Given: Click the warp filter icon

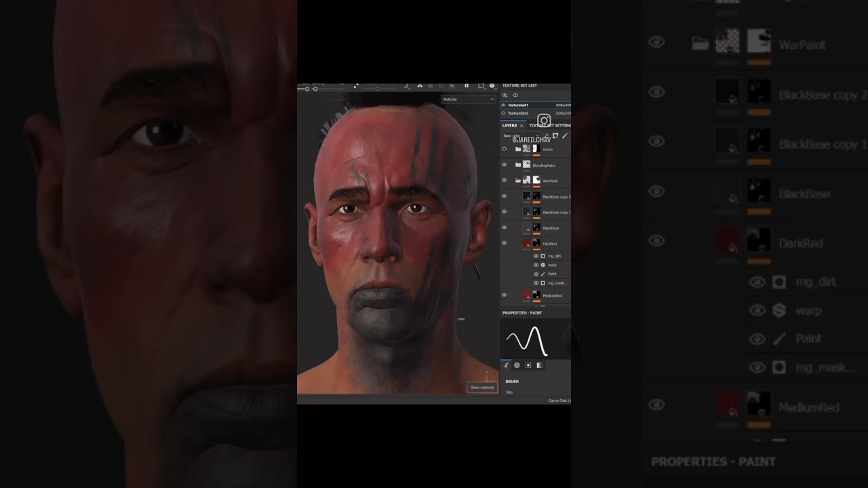Looking at the screenshot, I should click(x=543, y=265).
